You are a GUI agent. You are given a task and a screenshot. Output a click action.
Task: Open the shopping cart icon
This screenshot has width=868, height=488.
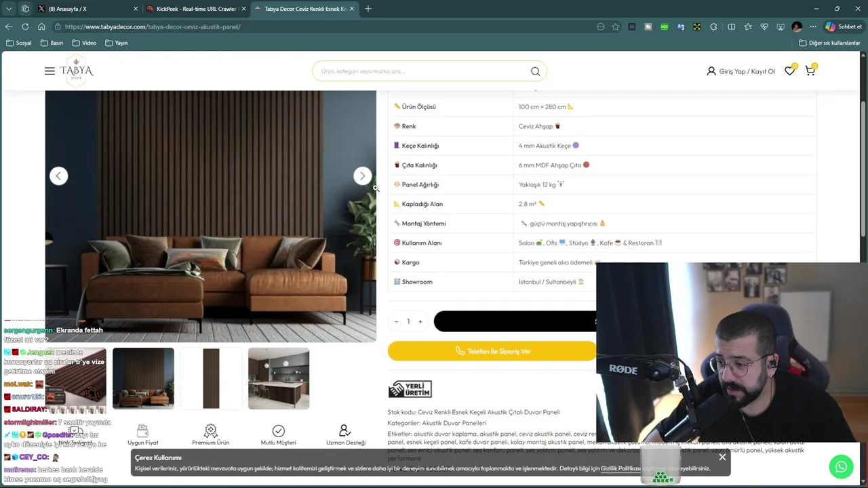(810, 70)
